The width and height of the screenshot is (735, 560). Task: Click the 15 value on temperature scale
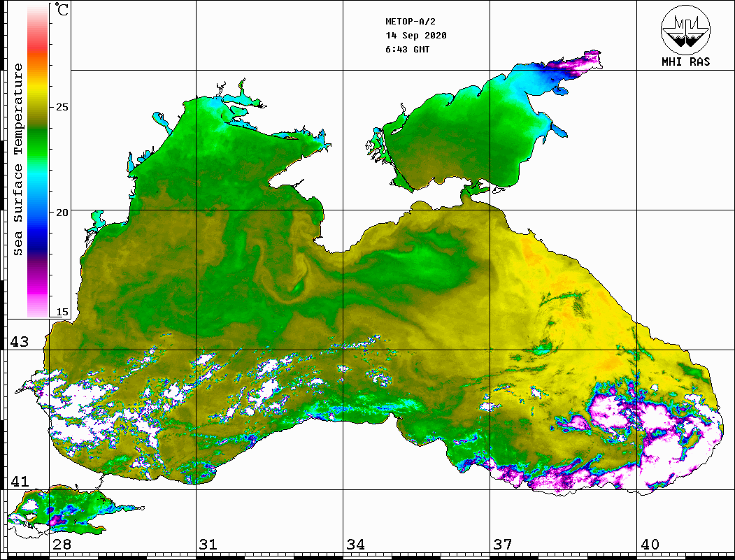[x=62, y=312]
